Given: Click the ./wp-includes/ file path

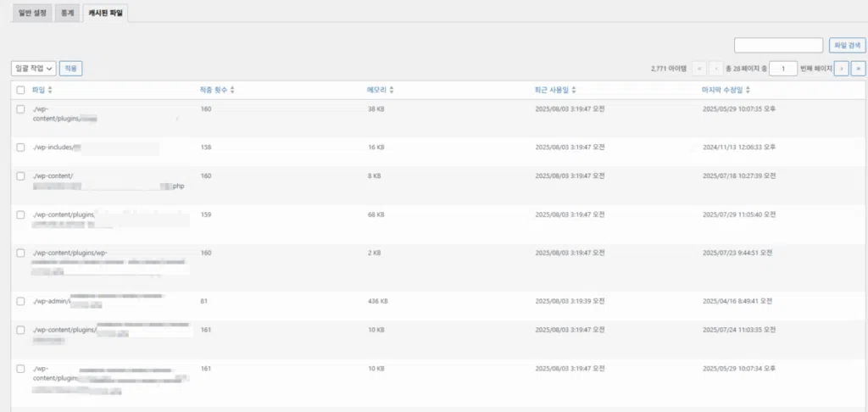Looking at the screenshot, I should (x=53, y=148).
